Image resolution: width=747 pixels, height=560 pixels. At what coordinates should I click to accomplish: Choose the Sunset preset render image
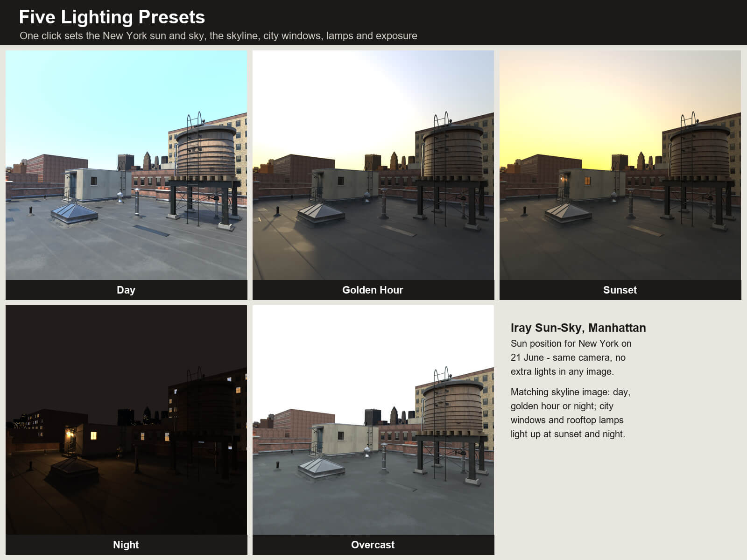pos(620,165)
